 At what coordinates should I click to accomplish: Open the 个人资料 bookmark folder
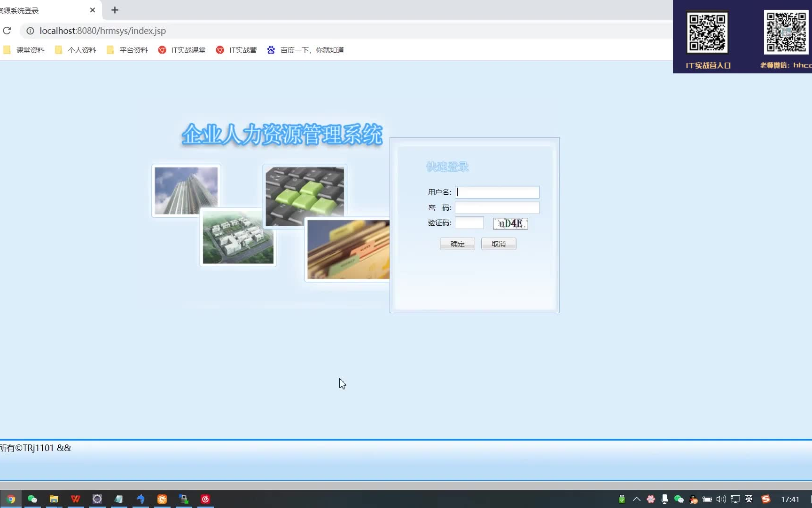click(75, 50)
